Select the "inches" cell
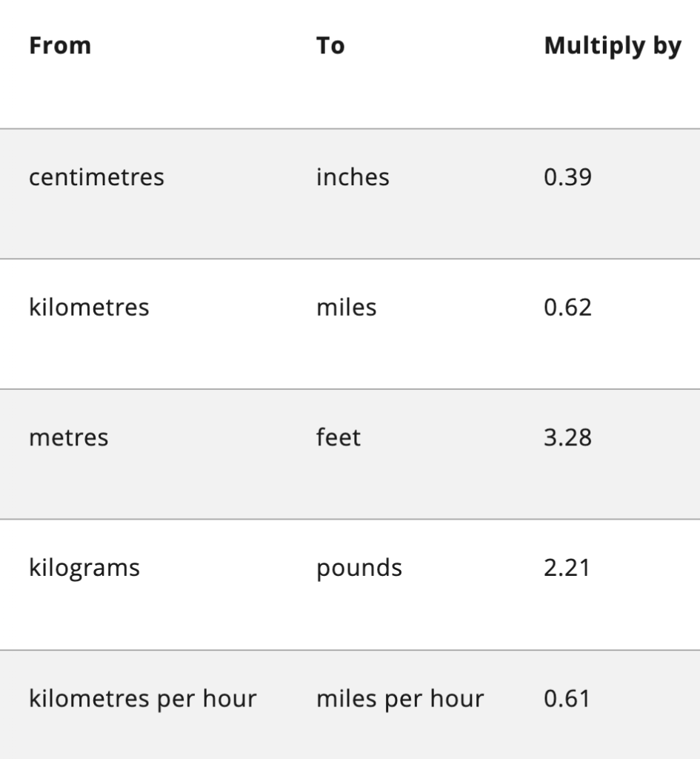The width and height of the screenshot is (700, 759). [x=353, y=177]
